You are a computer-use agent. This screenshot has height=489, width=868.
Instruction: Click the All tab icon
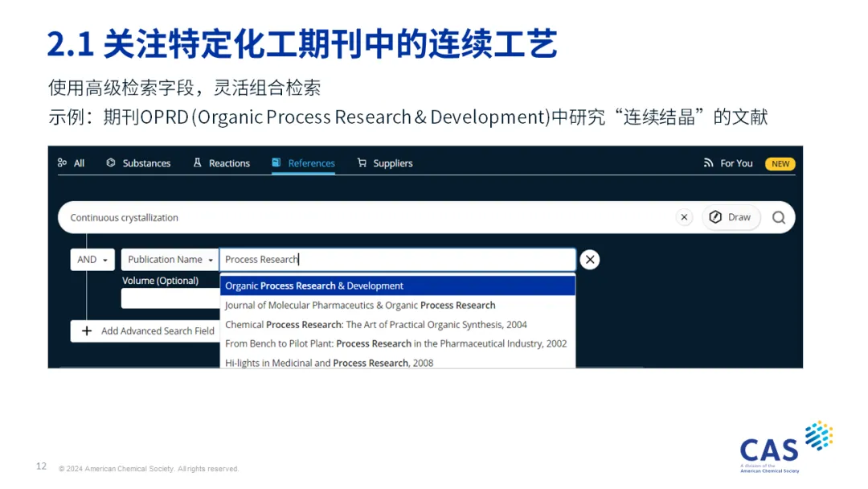pyautogui.click(x=62, y=162)
